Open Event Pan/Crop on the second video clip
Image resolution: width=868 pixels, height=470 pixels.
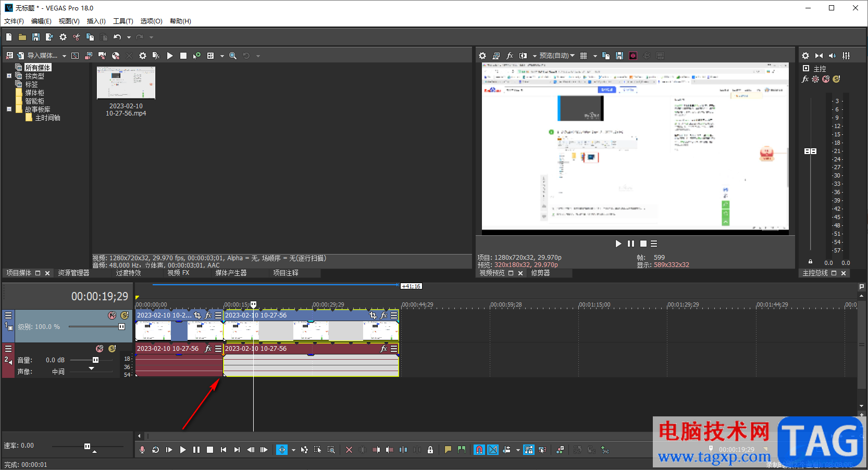pyautogui.click(x=373, y=315)
